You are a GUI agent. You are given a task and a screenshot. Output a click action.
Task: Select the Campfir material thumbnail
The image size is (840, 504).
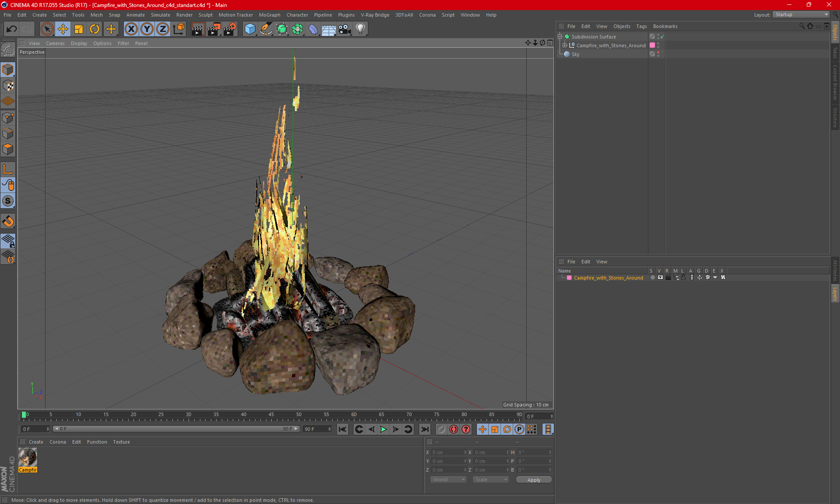pyautogui.click(x=28, y=458)
